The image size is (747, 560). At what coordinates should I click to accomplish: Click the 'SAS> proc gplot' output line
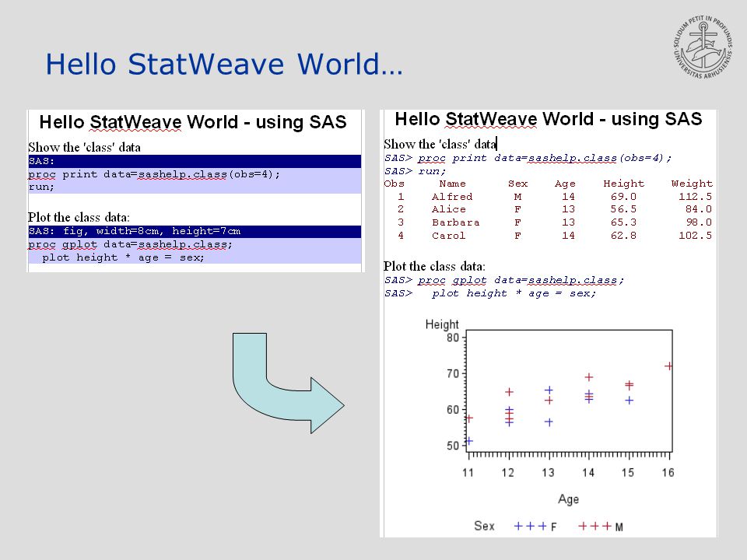tap(504, 281)
